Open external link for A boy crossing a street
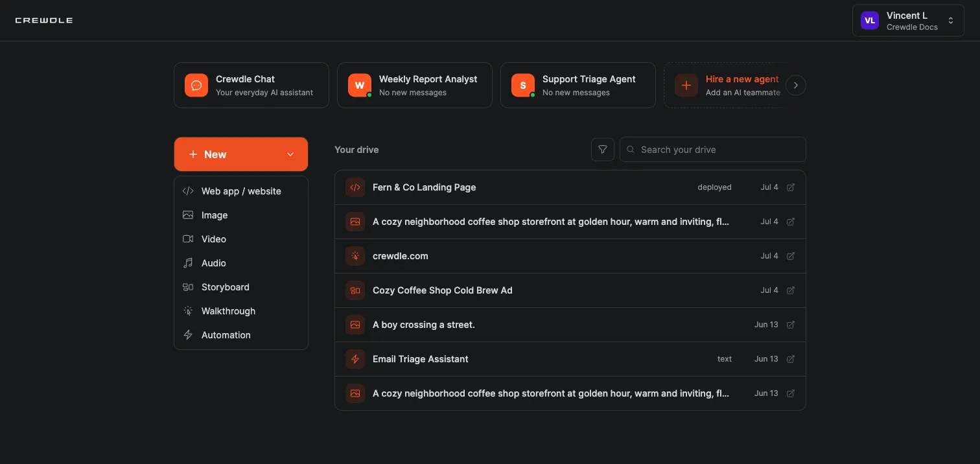 (791, 325)
